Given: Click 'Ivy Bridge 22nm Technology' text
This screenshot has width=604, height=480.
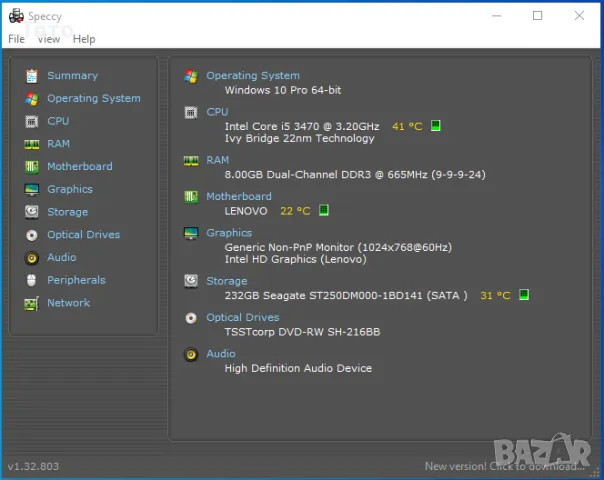Looking at the screenshot, I should (x=299, y=138).
